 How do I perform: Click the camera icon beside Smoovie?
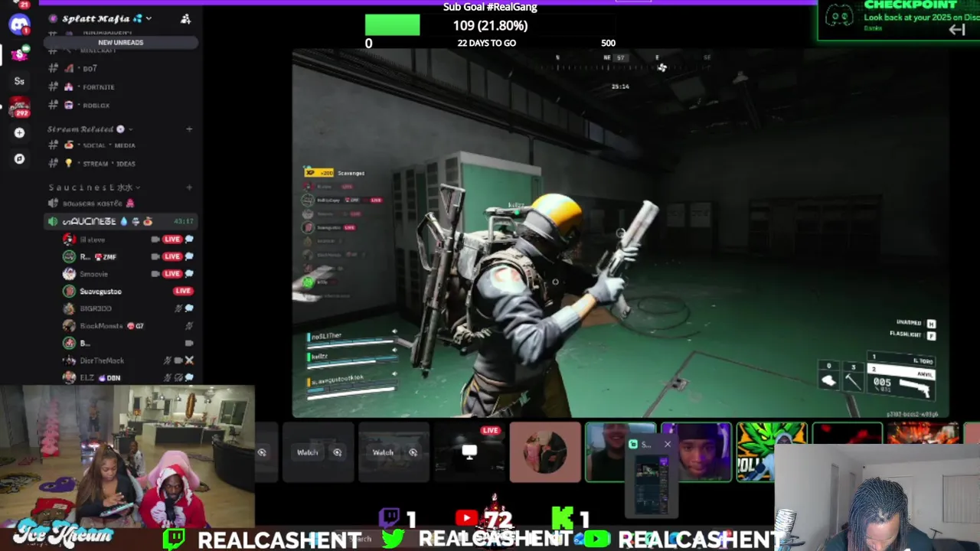click(x=155, y=274)
